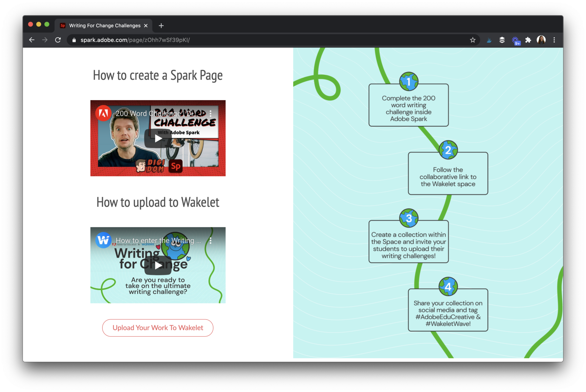586x392 pixels.
Task: Select the Writing For Change Challenges tab
Action: [x=104, y=26]
